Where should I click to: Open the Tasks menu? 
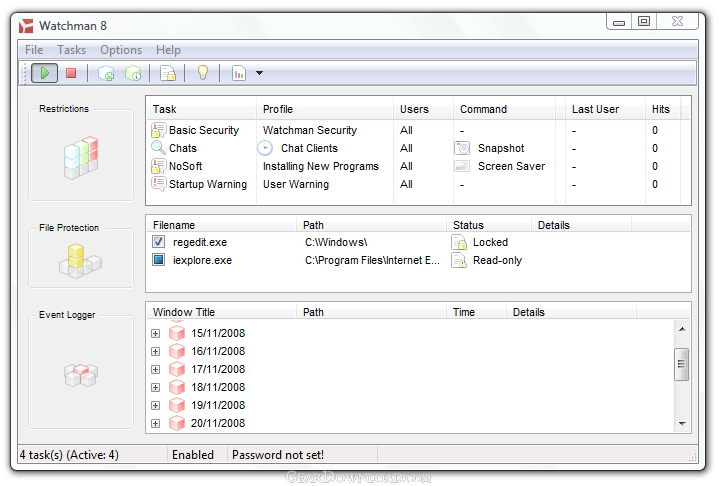pos(71,50)
